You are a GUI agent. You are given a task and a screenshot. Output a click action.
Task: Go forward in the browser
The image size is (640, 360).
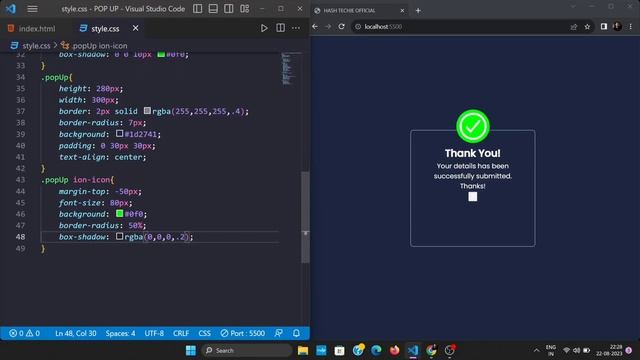click(x=328, y=27)
